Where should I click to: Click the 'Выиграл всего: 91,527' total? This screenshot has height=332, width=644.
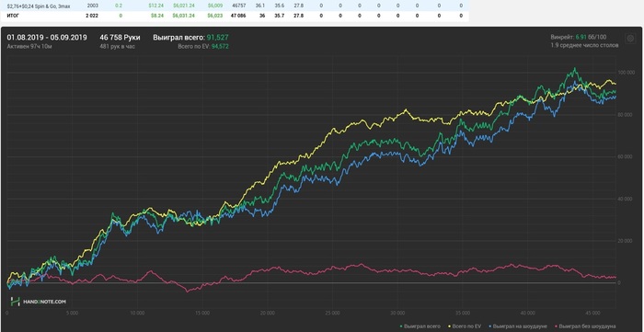click(x=190, y=38)
